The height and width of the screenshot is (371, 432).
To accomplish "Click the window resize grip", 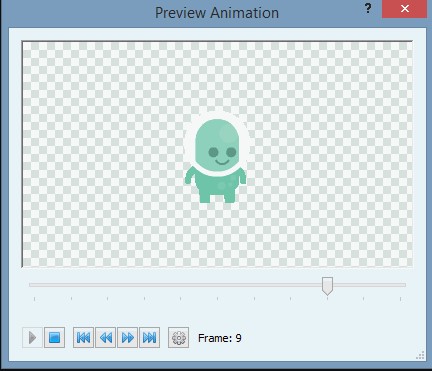I will [x=421, y=355].
